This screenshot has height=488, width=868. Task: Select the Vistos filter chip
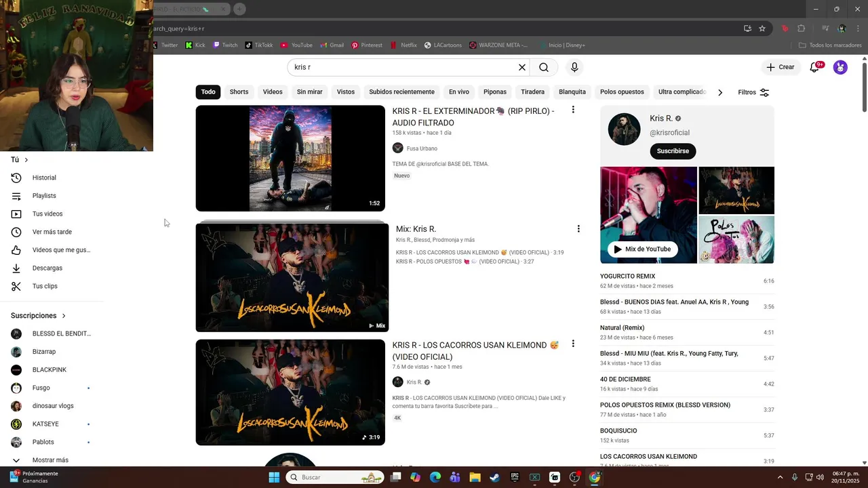pos(346,92)
